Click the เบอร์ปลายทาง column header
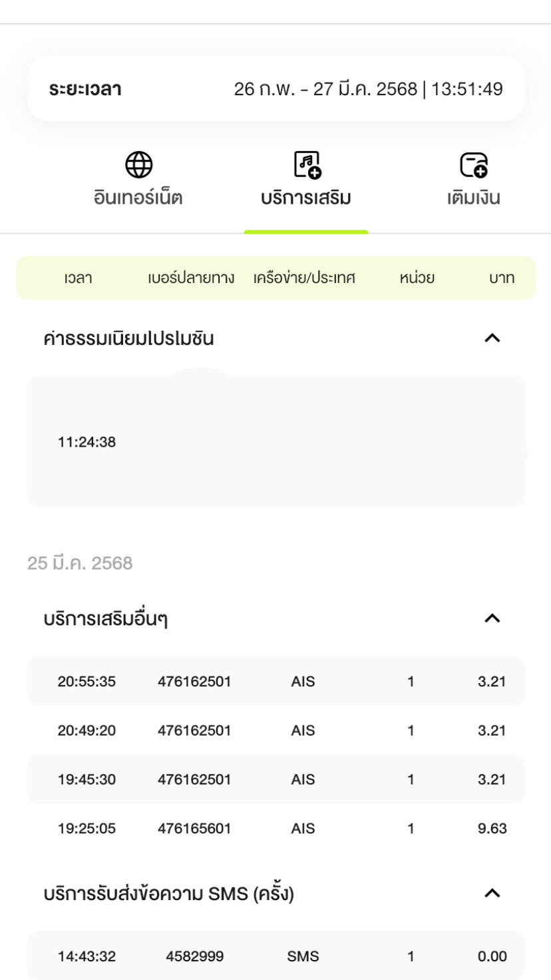The image size is (551, 980). click(x=191, y=278)
